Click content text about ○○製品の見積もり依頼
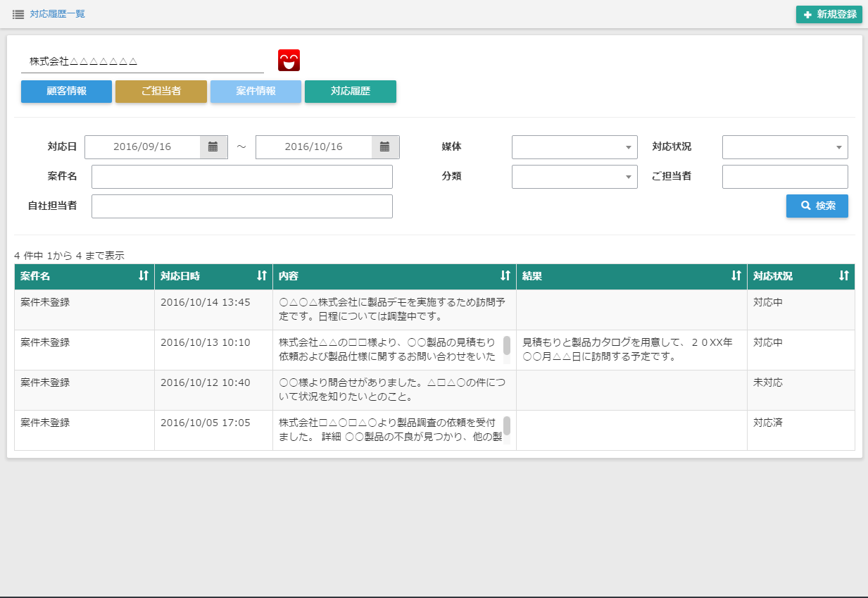Image resolution: width=868 pixels, height=598 pixels. coord(387,349)
